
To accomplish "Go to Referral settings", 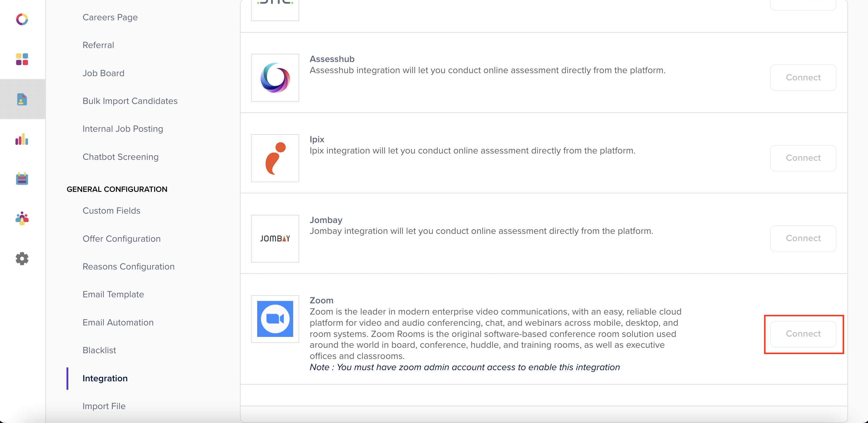I will [x=99, y=45].
